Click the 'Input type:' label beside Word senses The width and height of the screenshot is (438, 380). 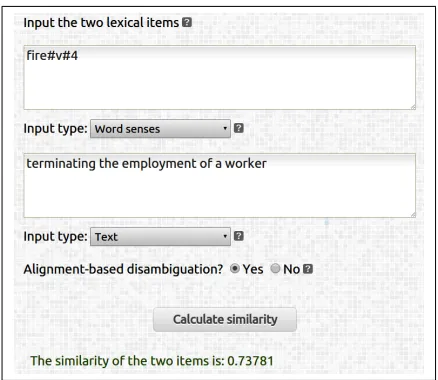tap(55, 129)
